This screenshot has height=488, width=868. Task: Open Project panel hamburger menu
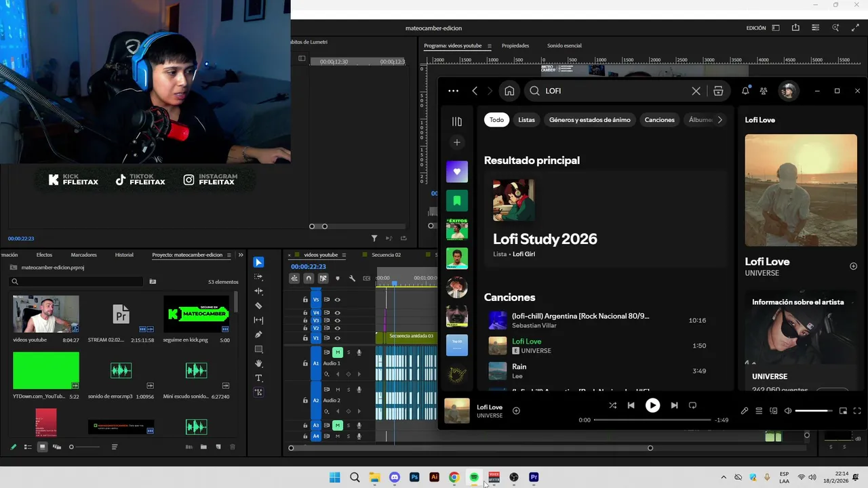tap(229, 255)
